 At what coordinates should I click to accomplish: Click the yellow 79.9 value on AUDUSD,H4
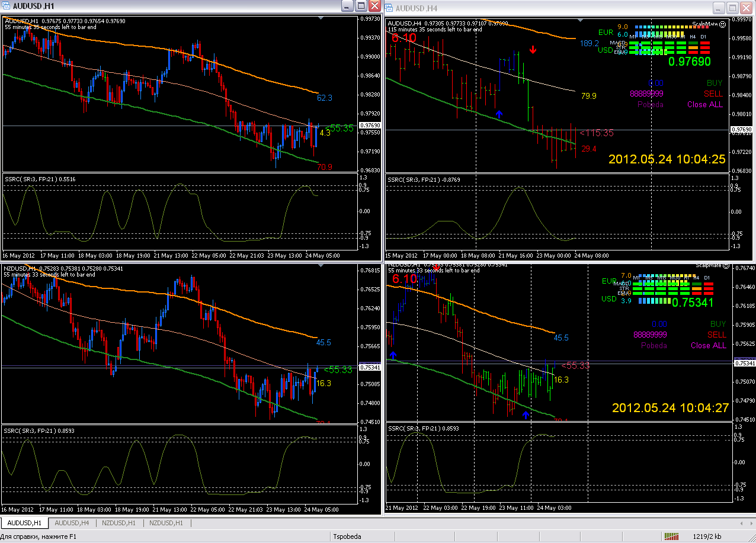(589, 95)
